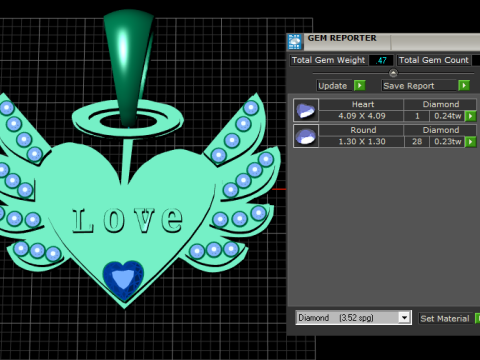The image size is (480, 360).
Task: Click the Update button
Action: click(x=334, y=86)
